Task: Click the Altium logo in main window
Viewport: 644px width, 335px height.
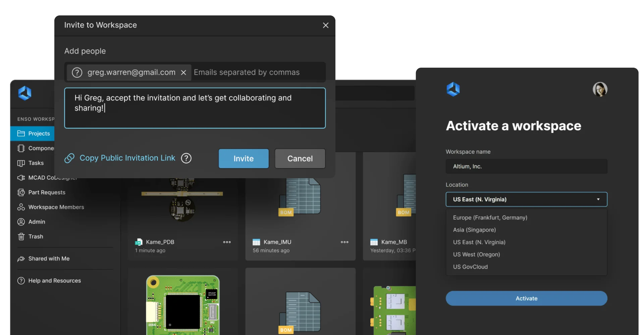Action: 25,93
